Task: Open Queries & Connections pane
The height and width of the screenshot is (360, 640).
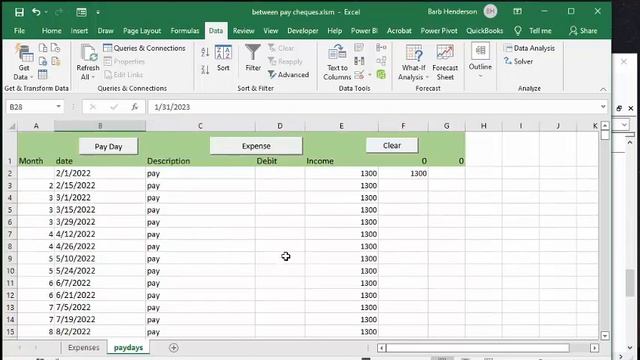Action: click(x=144, y=48)
